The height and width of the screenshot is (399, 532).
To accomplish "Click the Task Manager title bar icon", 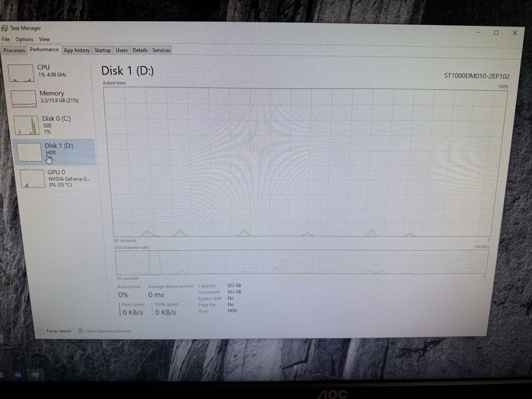I will click(5, 28).
